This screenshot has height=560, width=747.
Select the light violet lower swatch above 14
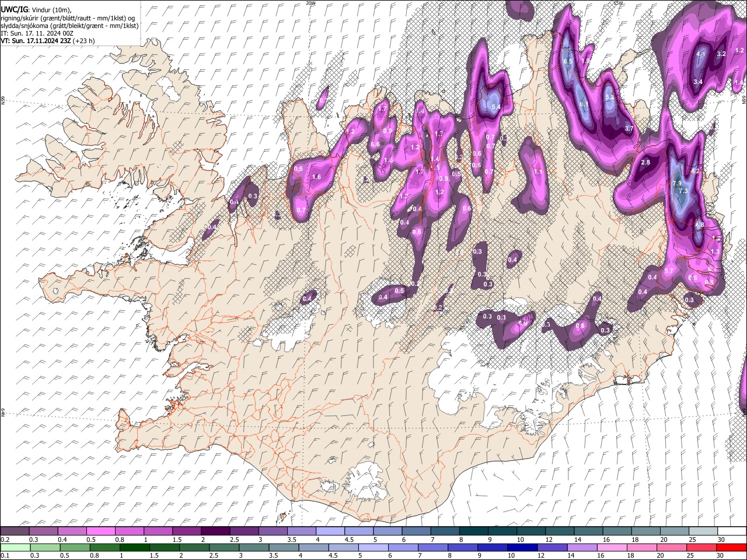coord(582,547)
